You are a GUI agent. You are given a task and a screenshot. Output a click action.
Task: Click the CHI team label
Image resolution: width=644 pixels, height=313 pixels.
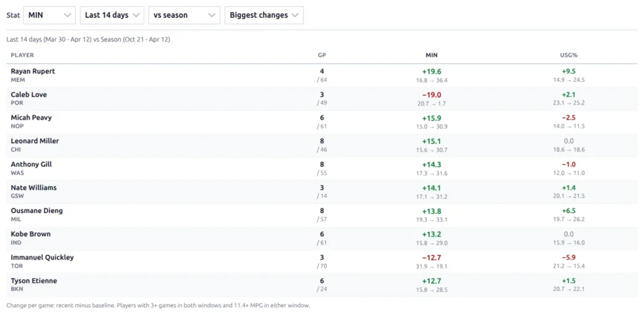16,150
